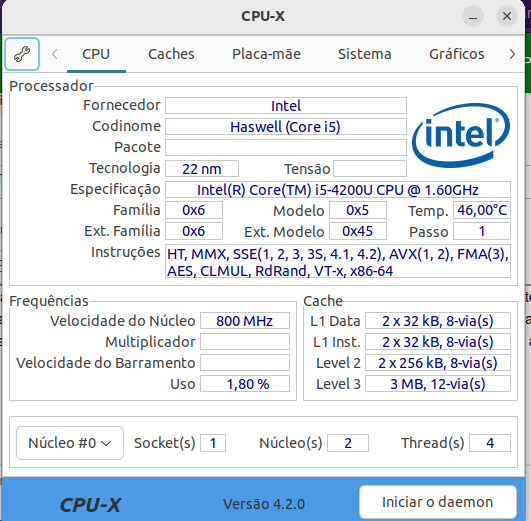Minimize the CPU-X window
Screen dimensions: 531x521
click(473, 16)
